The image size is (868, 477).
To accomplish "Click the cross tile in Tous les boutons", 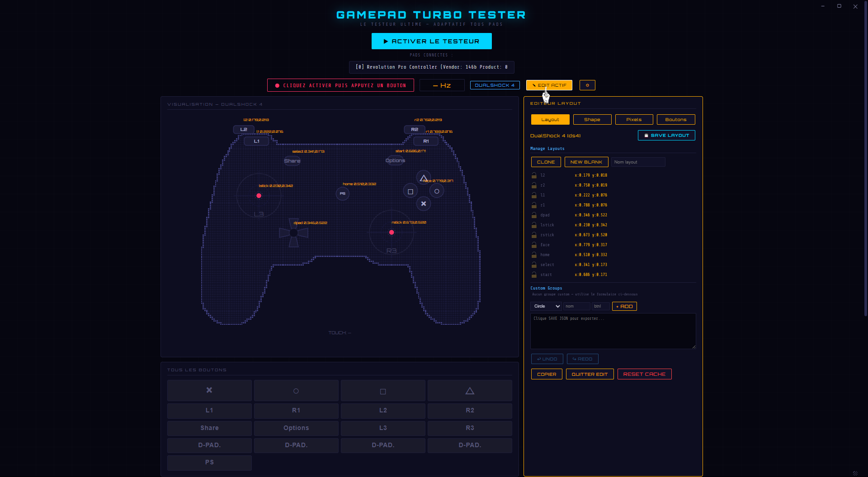I will click(x=209, y=390).
